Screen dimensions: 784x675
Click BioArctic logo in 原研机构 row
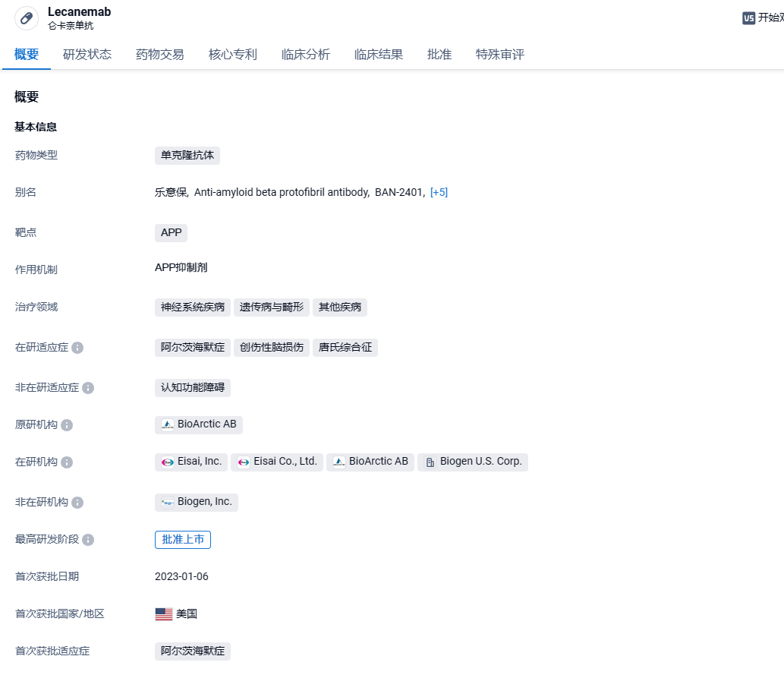tap(168, 424)
